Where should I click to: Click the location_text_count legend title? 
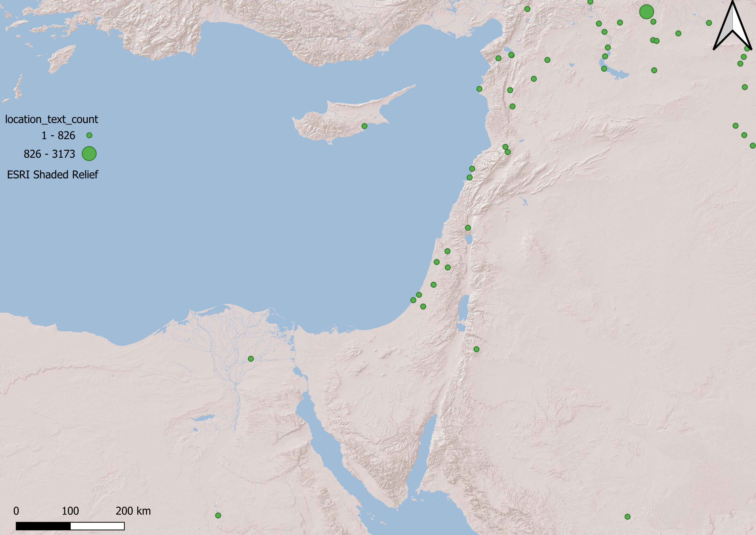click(x=52, y=119)
